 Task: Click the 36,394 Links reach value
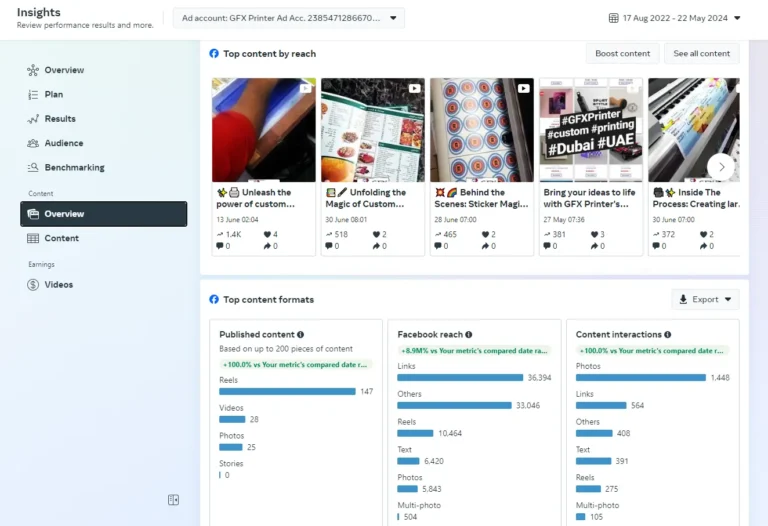[539, 378]
